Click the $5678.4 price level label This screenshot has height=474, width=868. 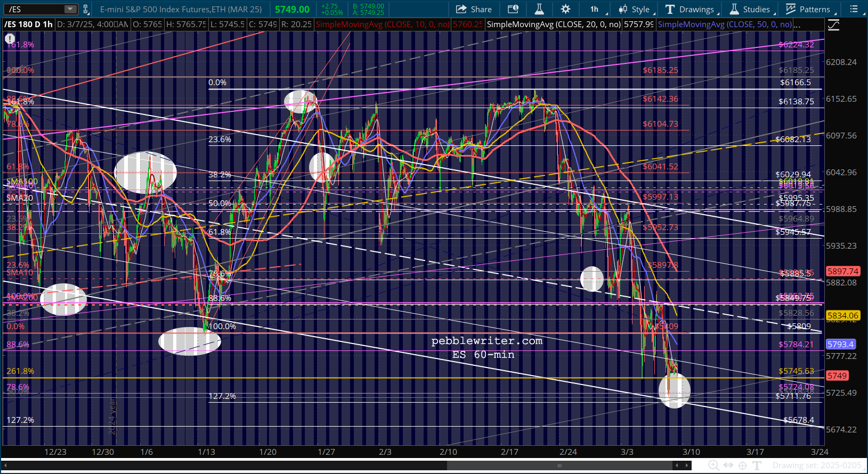[799, 420]
